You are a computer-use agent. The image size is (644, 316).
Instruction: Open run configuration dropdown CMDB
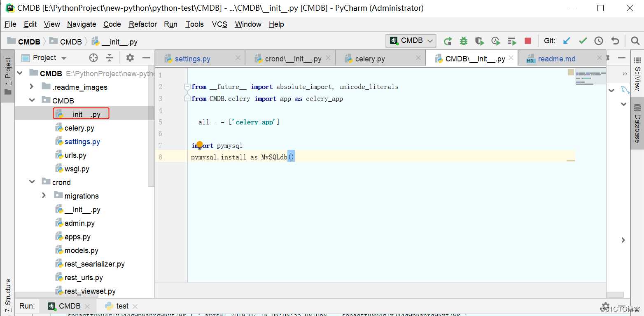pos(411,40)
